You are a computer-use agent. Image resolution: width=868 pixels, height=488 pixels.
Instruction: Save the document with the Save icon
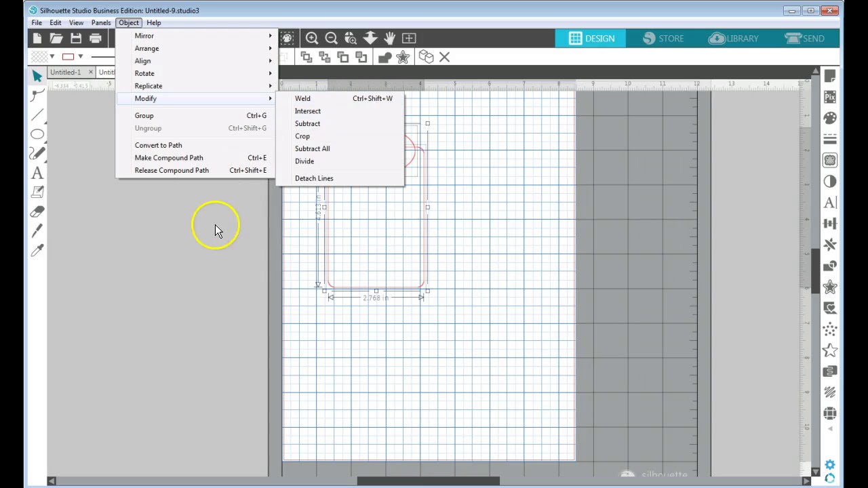pyautogui.click(x=76, y=39)
